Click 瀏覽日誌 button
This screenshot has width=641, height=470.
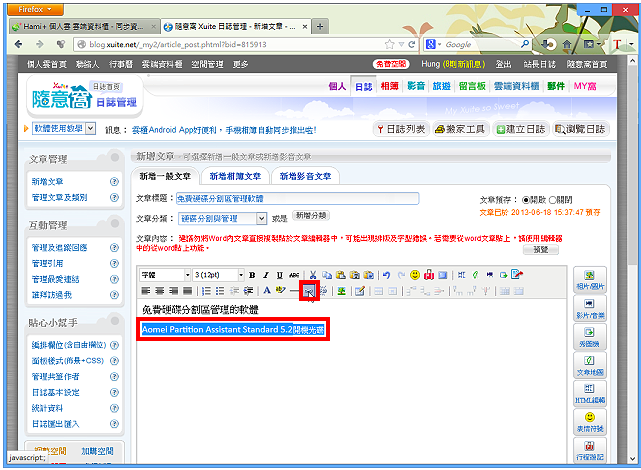580,130
